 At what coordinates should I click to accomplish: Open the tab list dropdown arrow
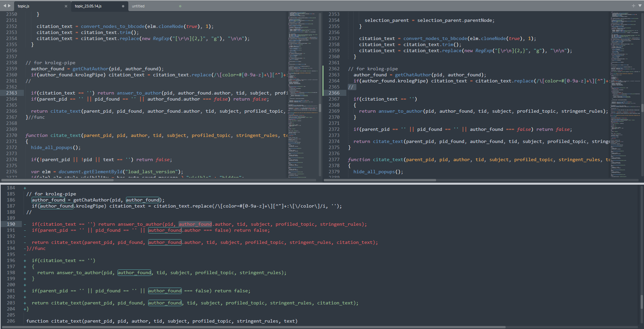tap(640, 6)
